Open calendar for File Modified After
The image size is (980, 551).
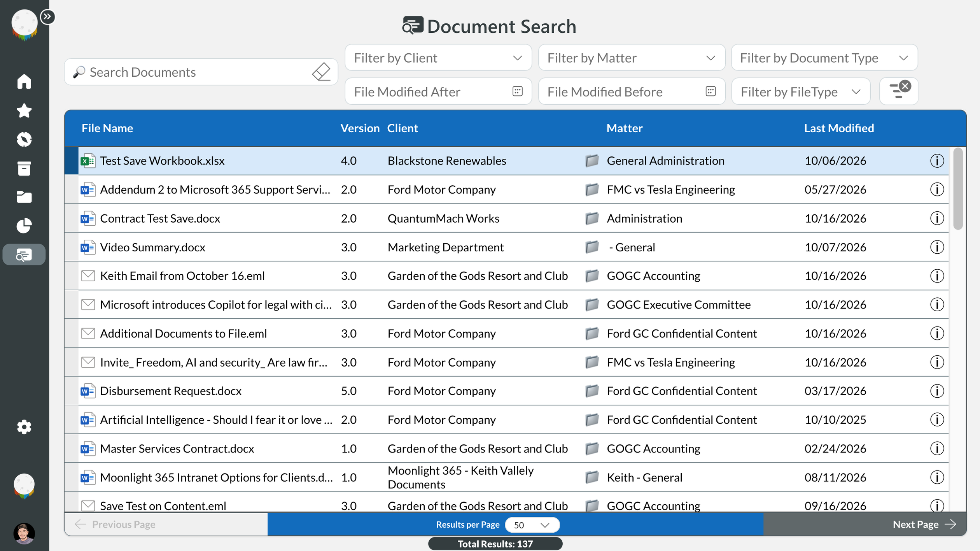coord(517,91)
